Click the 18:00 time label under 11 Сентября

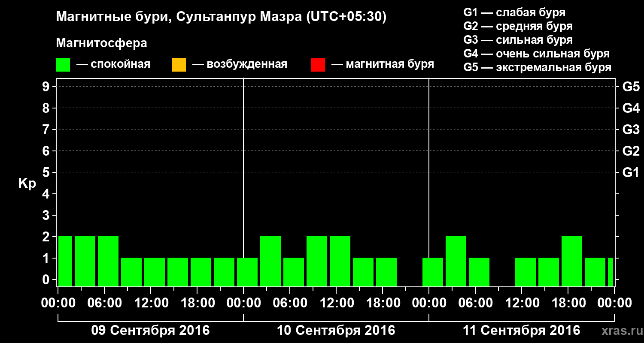(x=568, y=303)
